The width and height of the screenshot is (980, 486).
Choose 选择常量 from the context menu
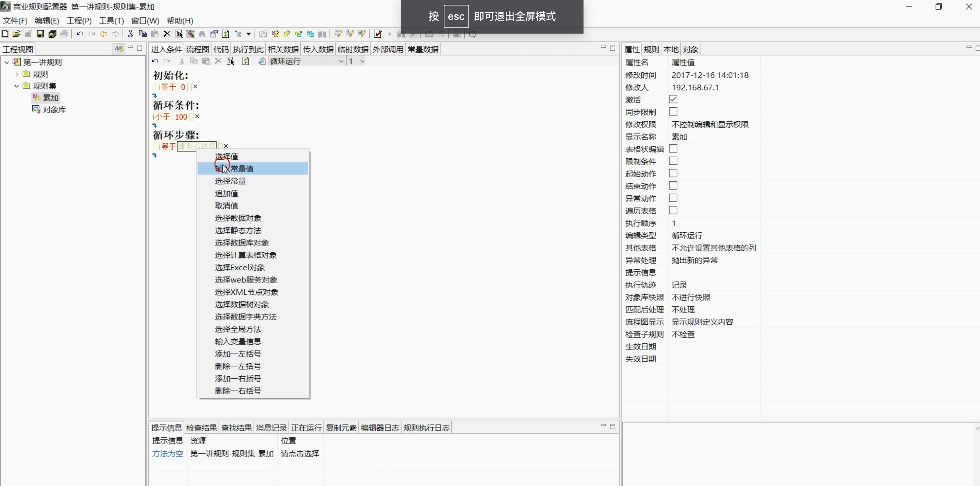click(x=253, y=181)
